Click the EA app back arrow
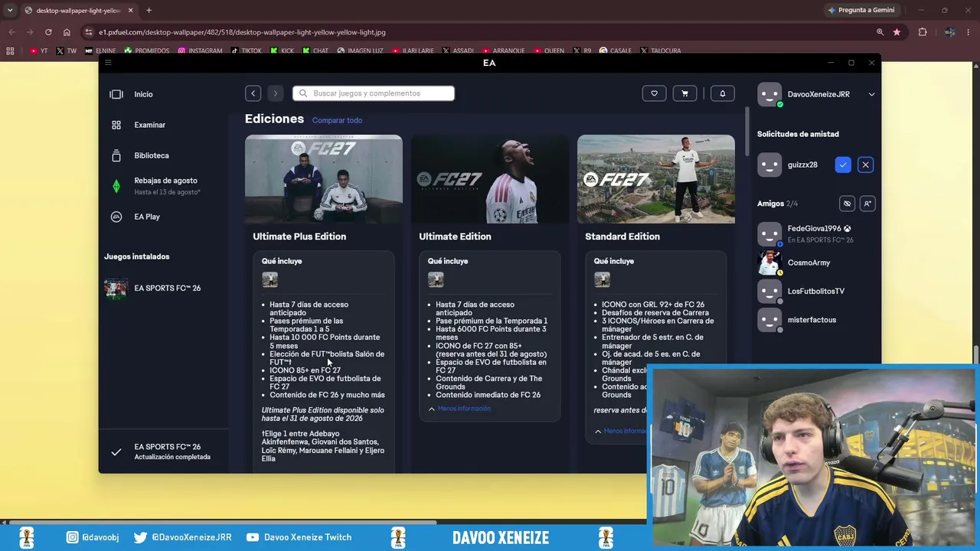 [253, 93]
